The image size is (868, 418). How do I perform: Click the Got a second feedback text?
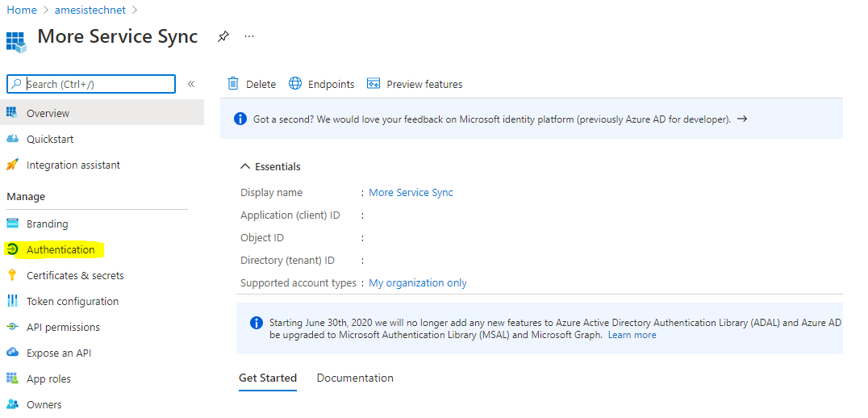(491, 119)
